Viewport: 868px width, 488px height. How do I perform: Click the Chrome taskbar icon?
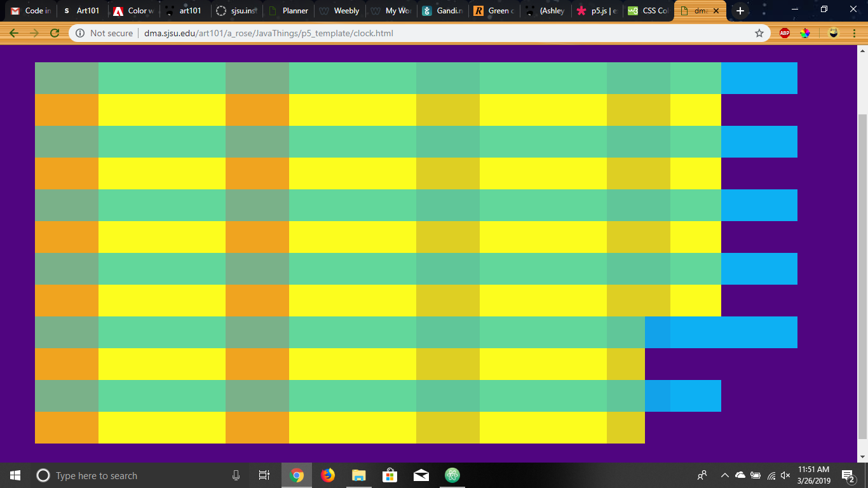[297, 475]
